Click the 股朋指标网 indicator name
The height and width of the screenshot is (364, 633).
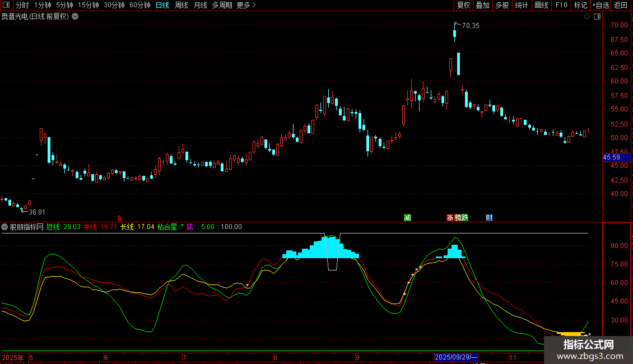[x=27, y=227]
